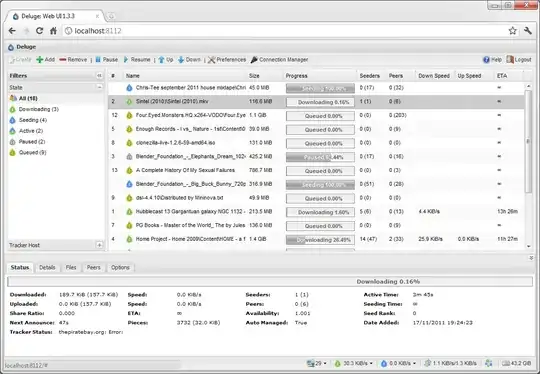The width and height of the screenshot is (540, 374).
Task: Collapse the State filter section
Action: pyautogui.click(x=99, y=87)
